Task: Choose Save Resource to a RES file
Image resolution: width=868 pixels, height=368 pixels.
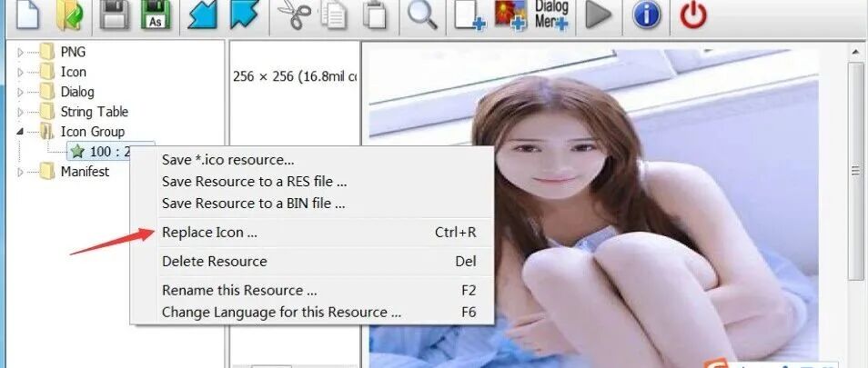Action: (312, 181)
